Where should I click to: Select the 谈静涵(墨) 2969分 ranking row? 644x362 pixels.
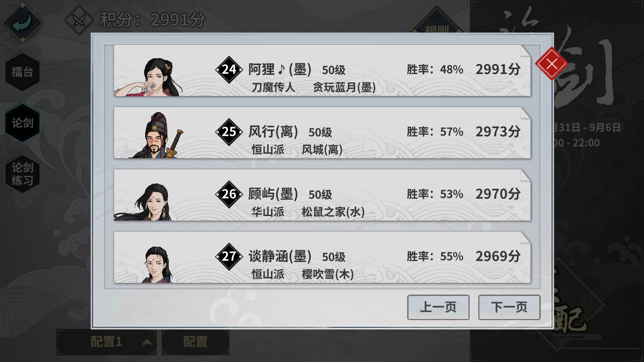[x=322, y=257]
